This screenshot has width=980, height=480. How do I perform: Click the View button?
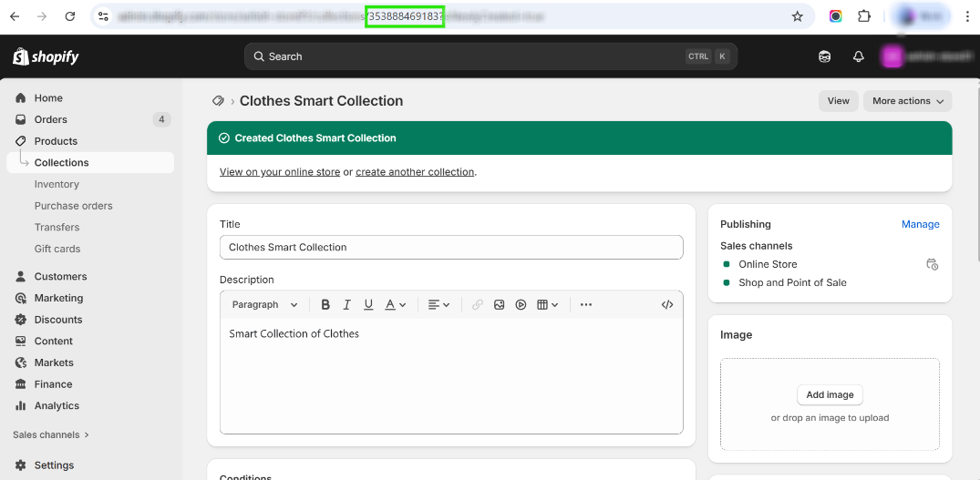pos(838,101)
